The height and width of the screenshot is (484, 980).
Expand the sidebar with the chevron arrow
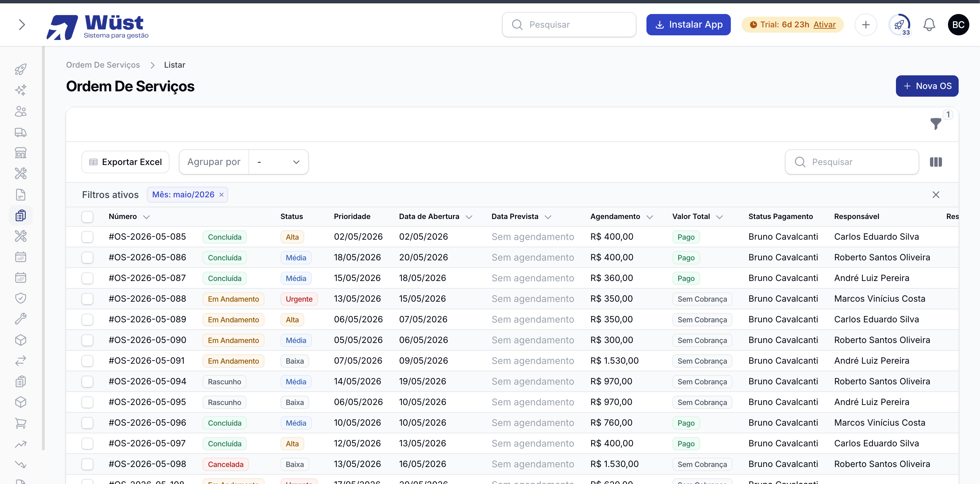click(22, 25)
